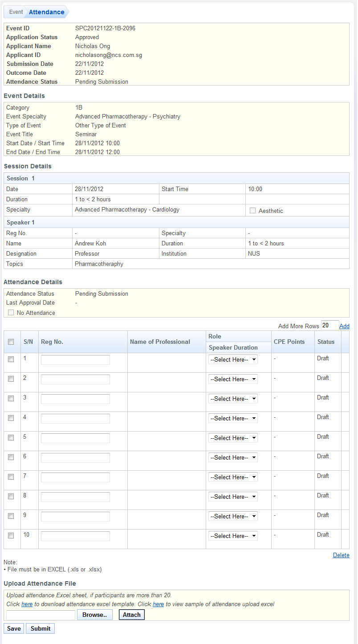This screenshot has width=358, height=644.
Task: Click the Attach button
Action: [131, 615]
